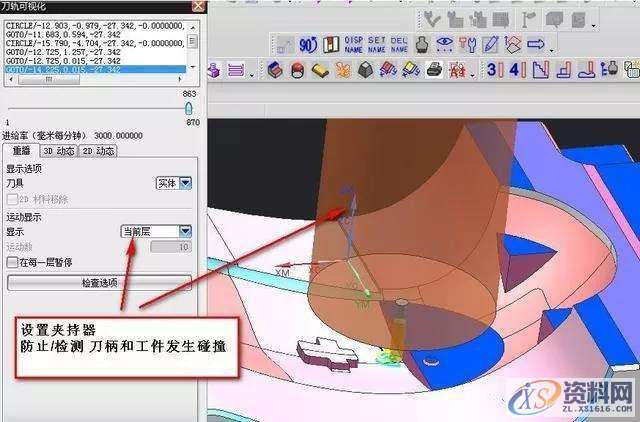Toggle the 2D 材料移除 checkbox

(13, 199)
